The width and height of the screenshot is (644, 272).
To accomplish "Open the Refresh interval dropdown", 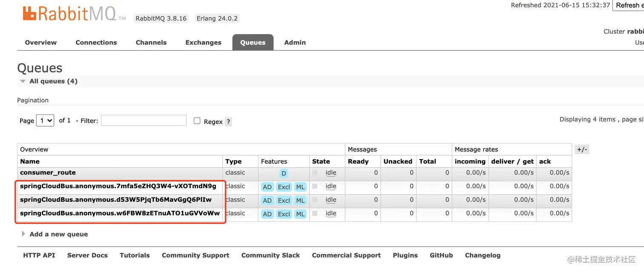I will [x=629, y=5].
